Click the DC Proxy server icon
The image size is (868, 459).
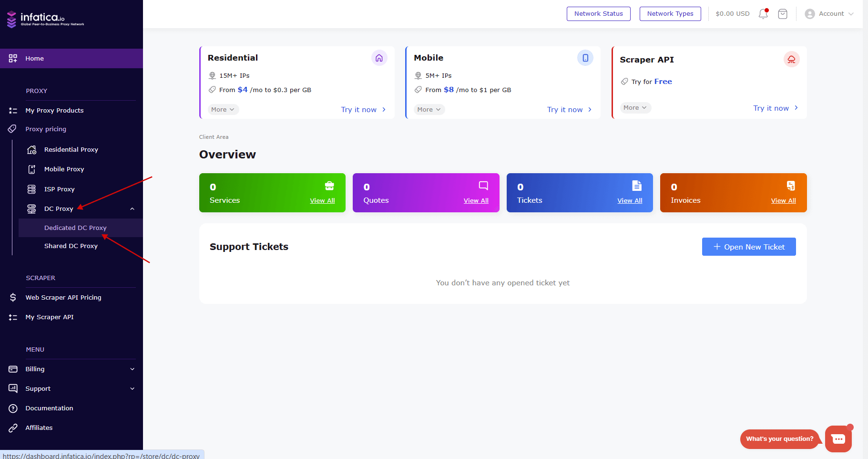pyautogui.click(x=31, y=209)
